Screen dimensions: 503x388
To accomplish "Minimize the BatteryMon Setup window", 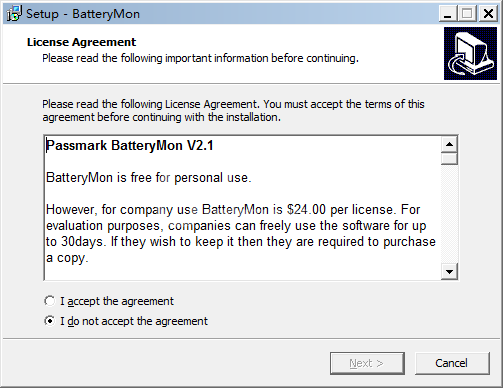I will pos(448,14).
